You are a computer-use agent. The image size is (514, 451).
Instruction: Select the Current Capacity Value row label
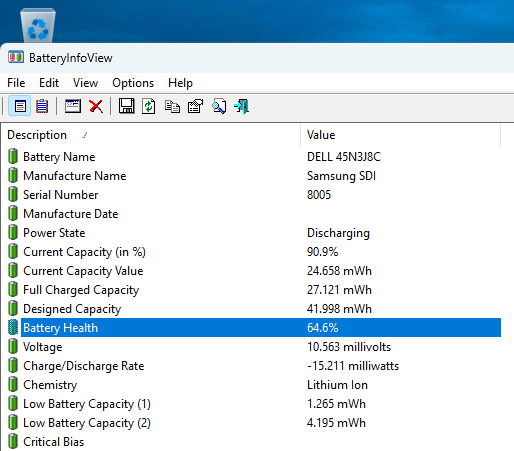tap(83, 271)
